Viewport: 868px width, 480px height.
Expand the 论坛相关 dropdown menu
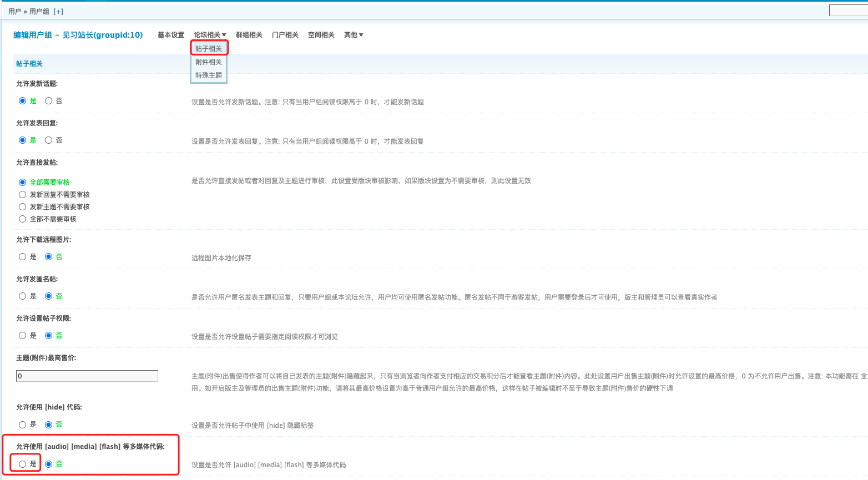[x=210, y=35]
